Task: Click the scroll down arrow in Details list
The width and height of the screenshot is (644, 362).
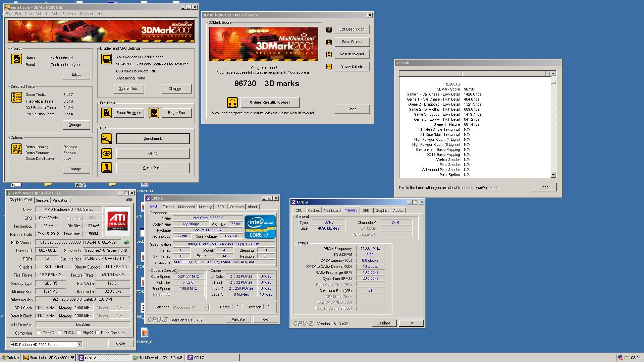Action: [x=553, y=175]
